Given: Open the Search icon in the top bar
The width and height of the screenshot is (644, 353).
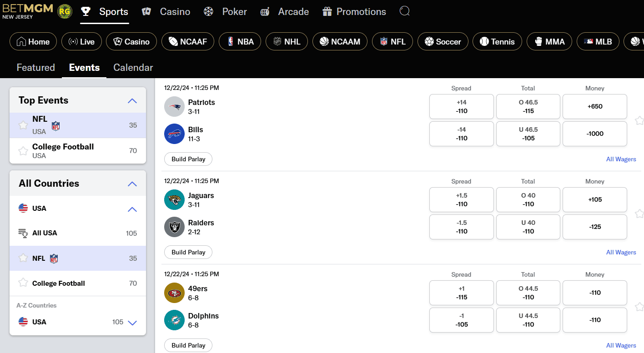Looking at the screenshot, I should [404, 11].
